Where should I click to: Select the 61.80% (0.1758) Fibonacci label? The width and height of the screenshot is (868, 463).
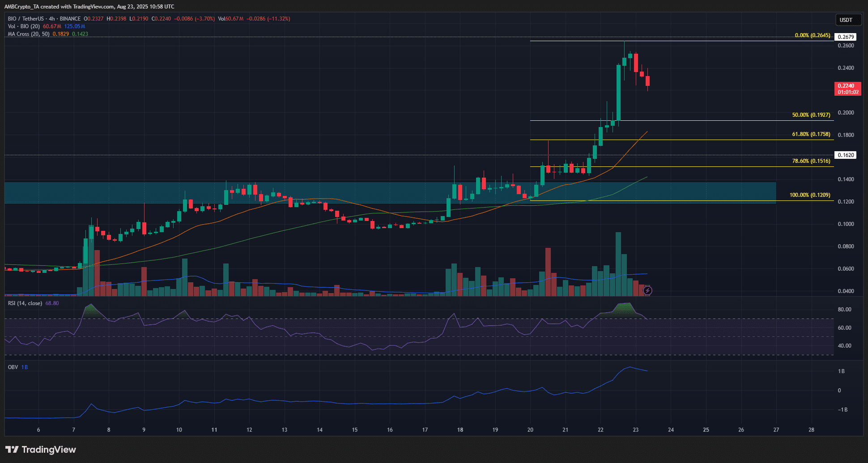tap(811, 134)
